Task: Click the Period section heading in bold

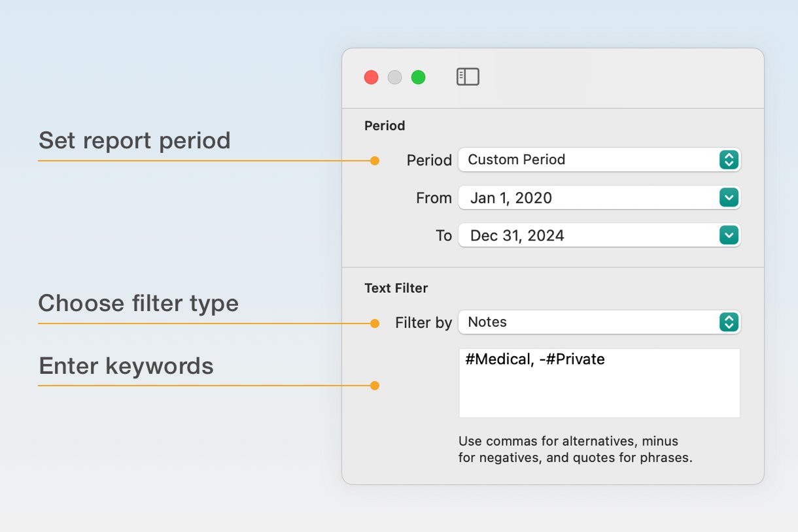Action: pyautogui.click(x=385, y=125)
